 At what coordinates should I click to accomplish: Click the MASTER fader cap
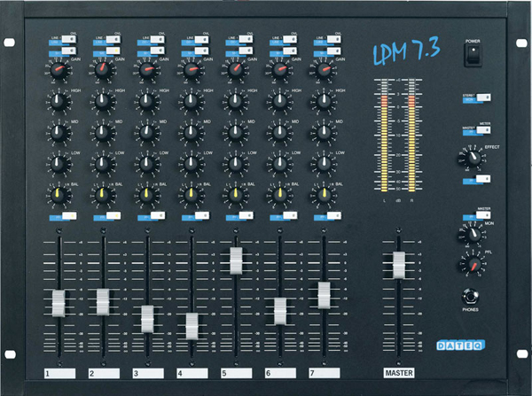(x=399, y=266)
